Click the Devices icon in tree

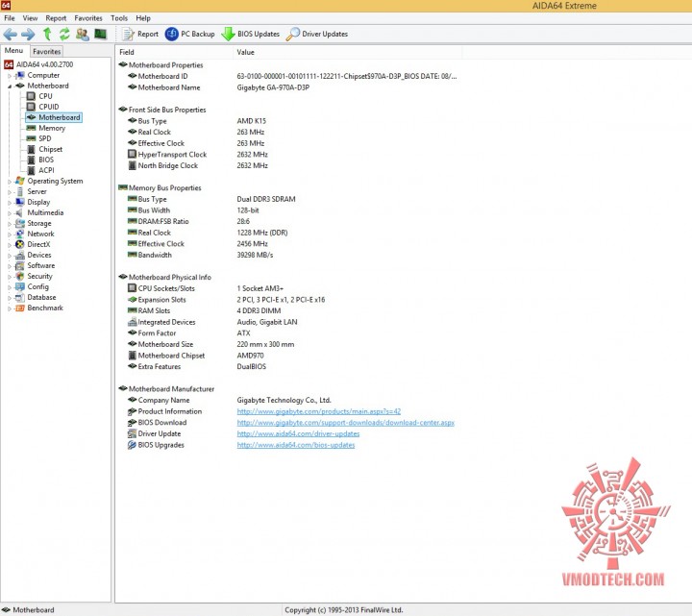[x=20, y=255]
